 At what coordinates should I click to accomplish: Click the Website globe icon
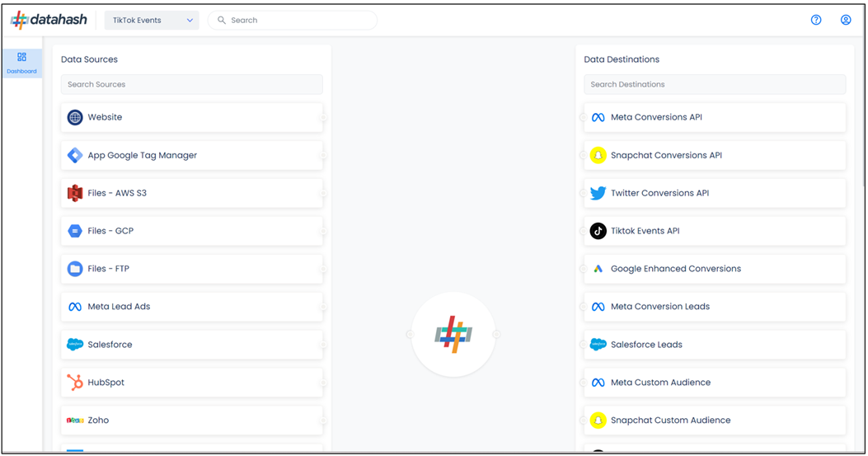75,117
